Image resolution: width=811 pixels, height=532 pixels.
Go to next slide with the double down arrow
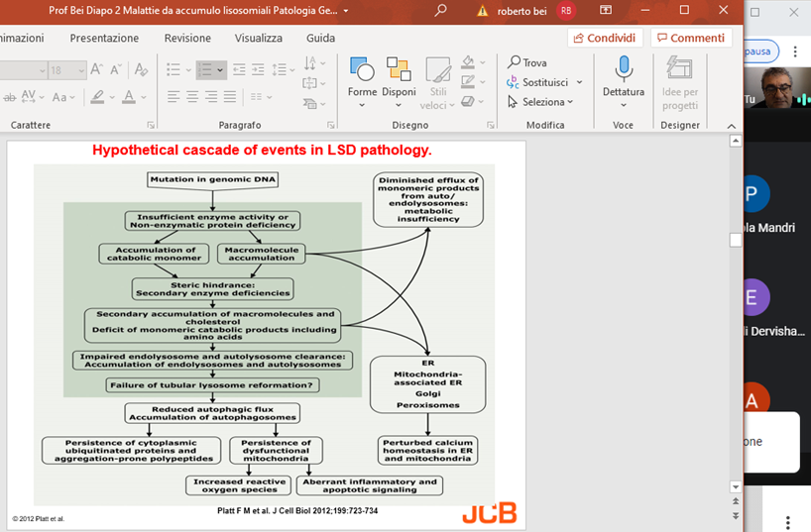[736, 515]
